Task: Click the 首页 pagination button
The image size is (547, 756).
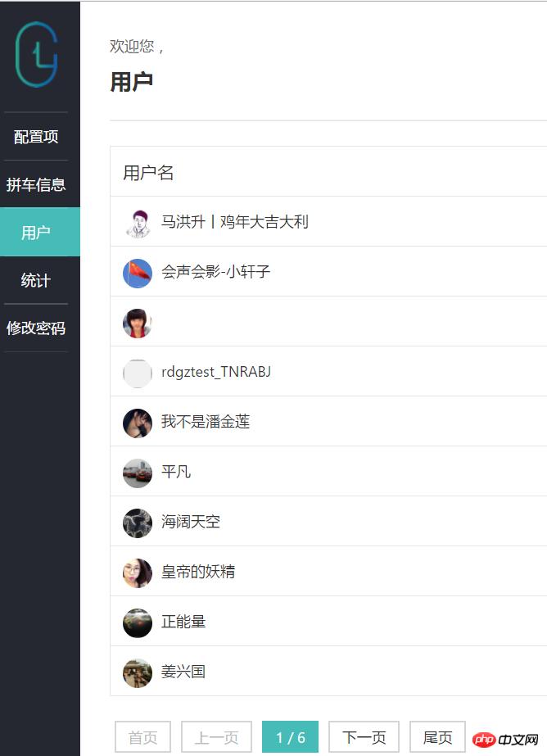Action: coord(142,736)
